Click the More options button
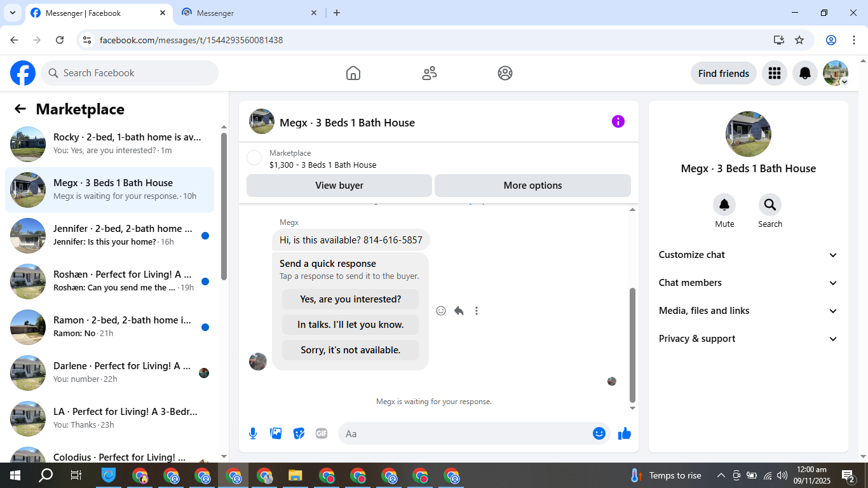868x488 pixels. (532, 186)
